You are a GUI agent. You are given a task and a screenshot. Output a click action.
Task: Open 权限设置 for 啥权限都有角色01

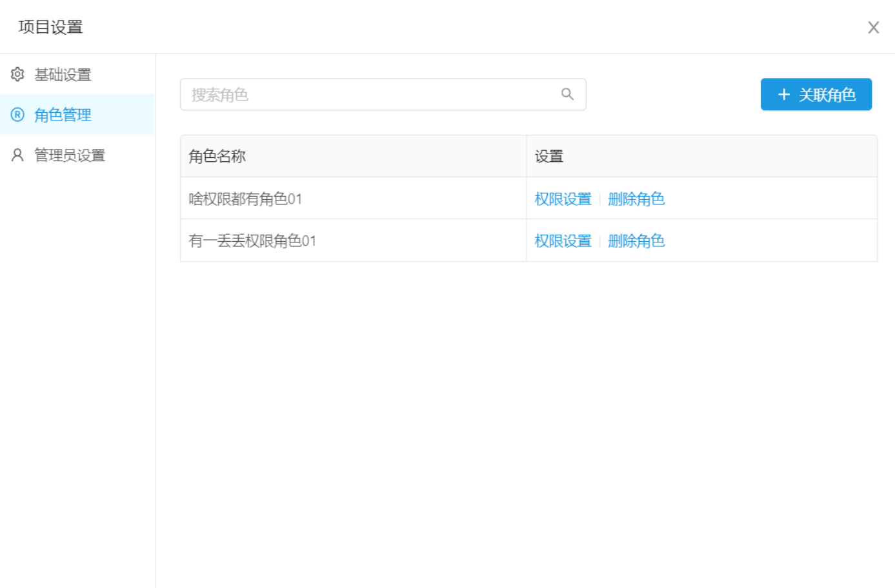coord(563,199)
